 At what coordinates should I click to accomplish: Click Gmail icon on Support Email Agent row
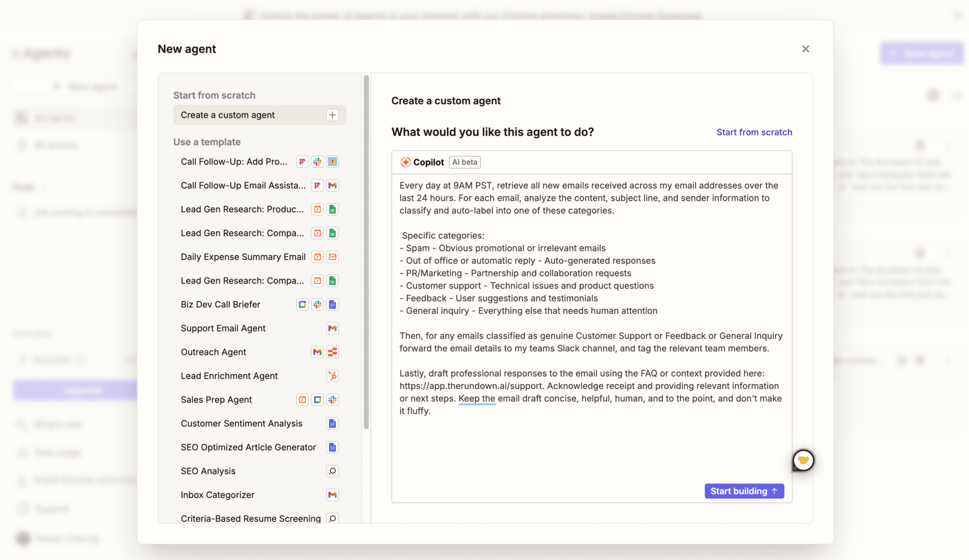pos(332,328)
